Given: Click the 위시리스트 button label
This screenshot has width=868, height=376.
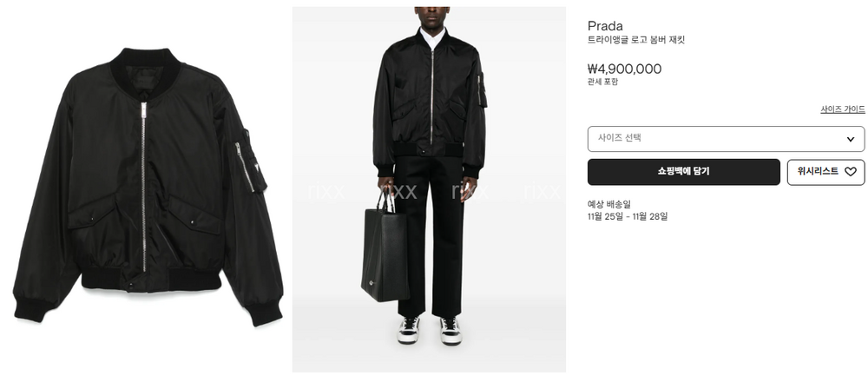Looking at the screenshot, I should click(818, 172).
